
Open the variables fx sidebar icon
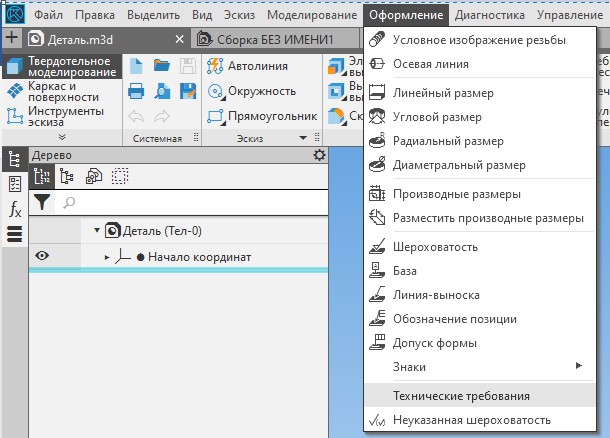(x=15, y=209)
